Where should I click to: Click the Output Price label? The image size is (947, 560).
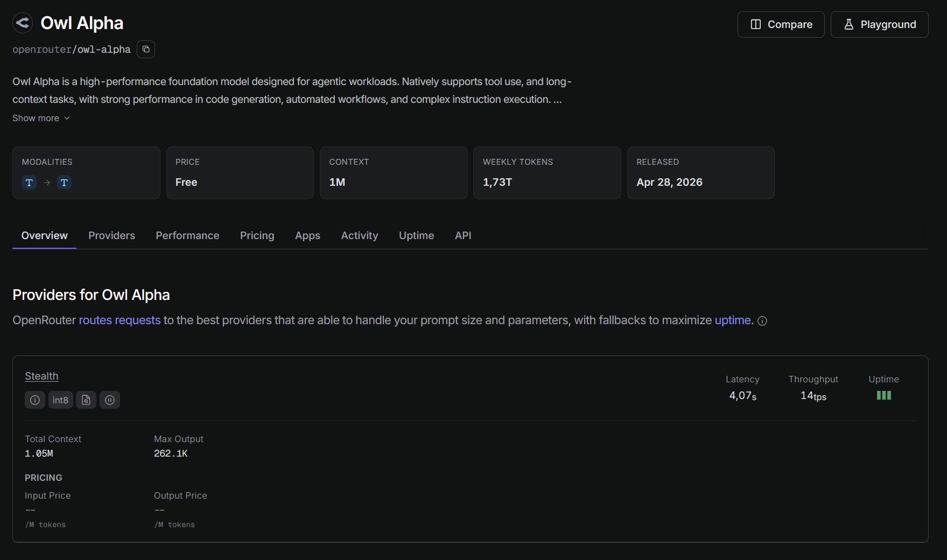(x=180, y=495)
